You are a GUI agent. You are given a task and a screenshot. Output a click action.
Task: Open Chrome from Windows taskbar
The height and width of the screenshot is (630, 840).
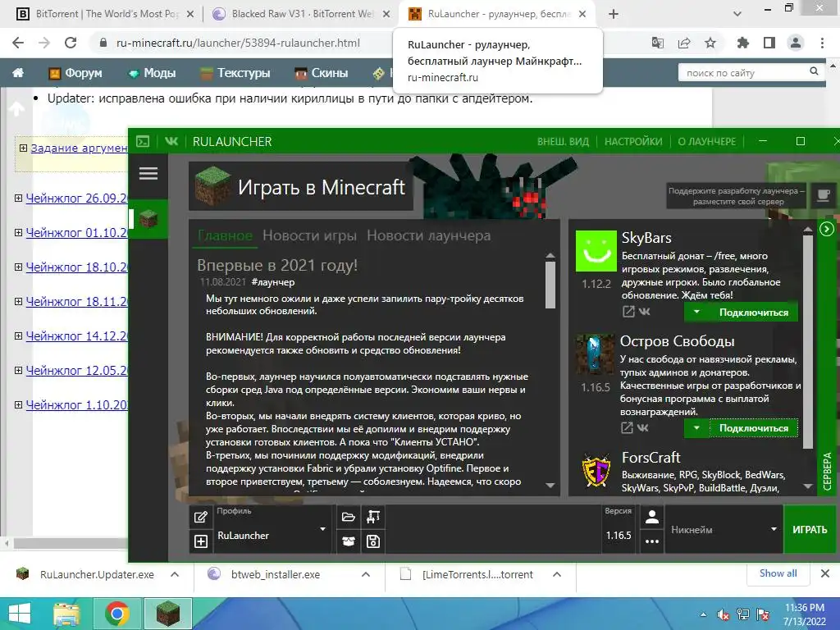tap(118, 614)
